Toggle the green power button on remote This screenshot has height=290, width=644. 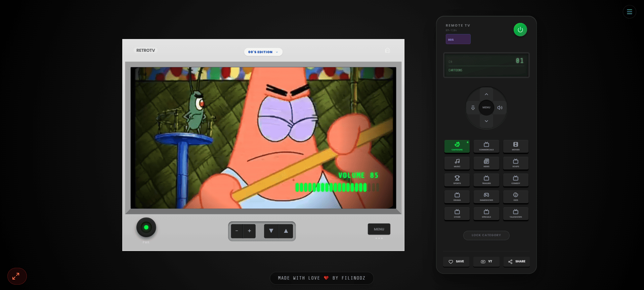520,30
